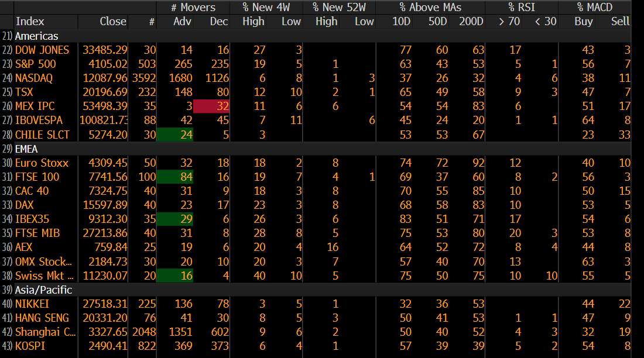Screen dimensions: 644x358
Task: Click IBOVESPA close value 100821.73
Action: tap(104, 121)
